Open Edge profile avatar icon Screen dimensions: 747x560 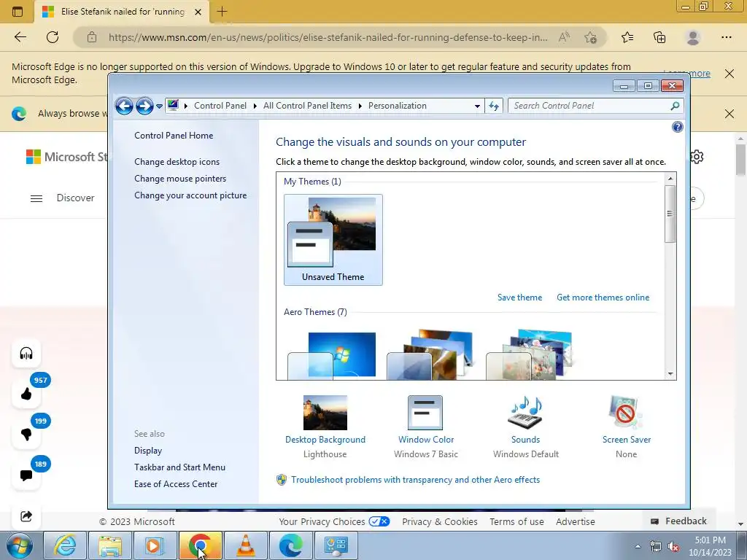click(x=693, y=37)
